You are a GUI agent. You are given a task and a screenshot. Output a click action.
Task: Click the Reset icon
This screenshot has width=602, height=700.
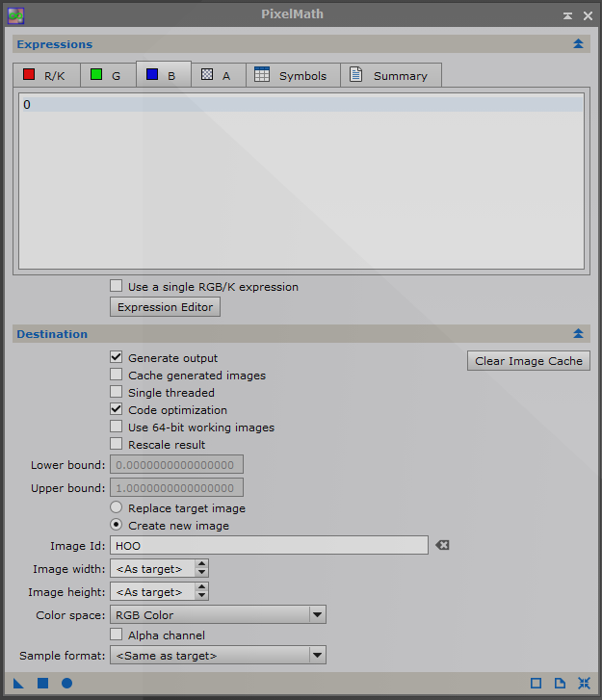tap(584, 683)
